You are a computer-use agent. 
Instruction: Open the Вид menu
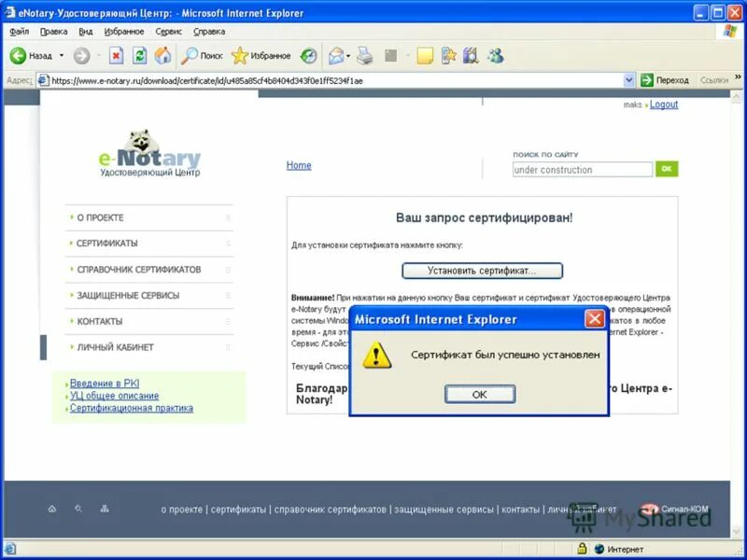click(x=86, y=32)
